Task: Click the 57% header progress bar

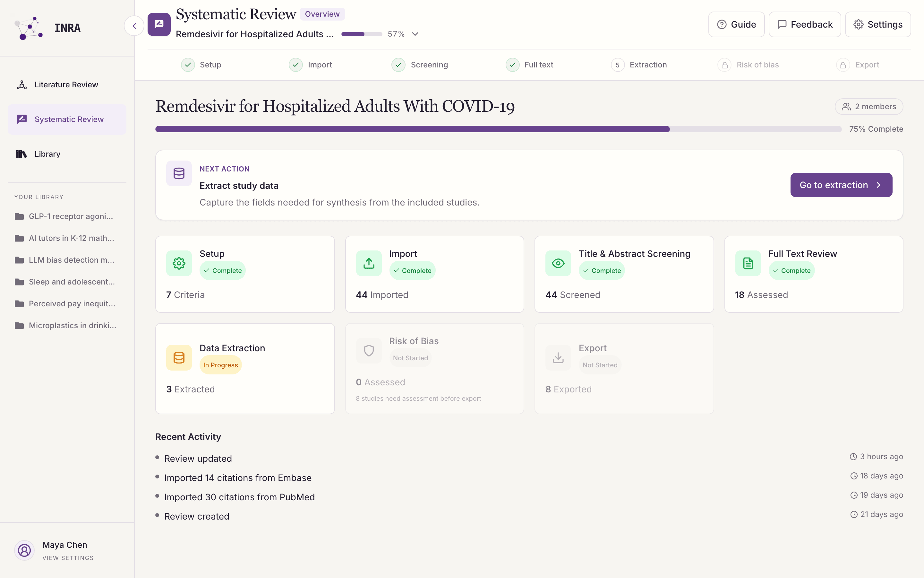Action: click(x=362, y=34)
